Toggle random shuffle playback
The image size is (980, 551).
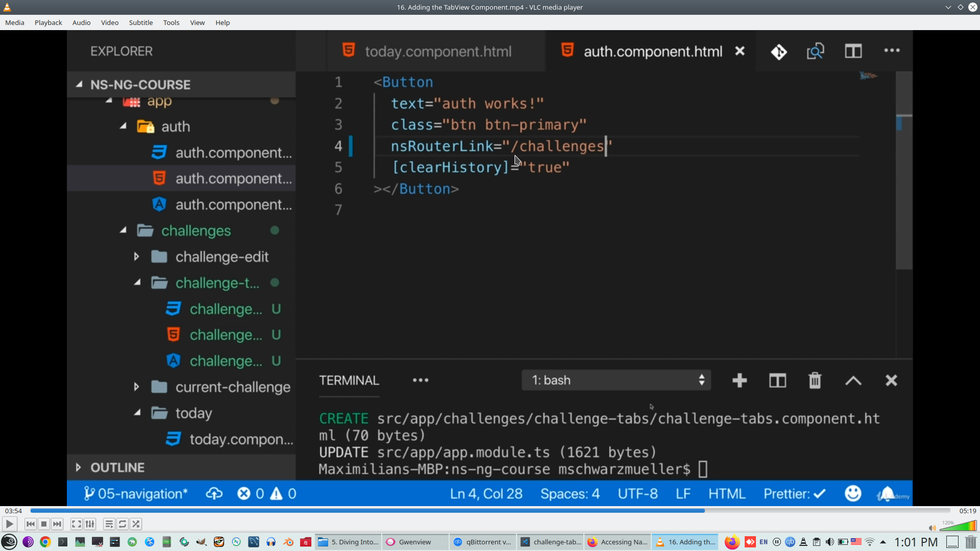(136, 524)
